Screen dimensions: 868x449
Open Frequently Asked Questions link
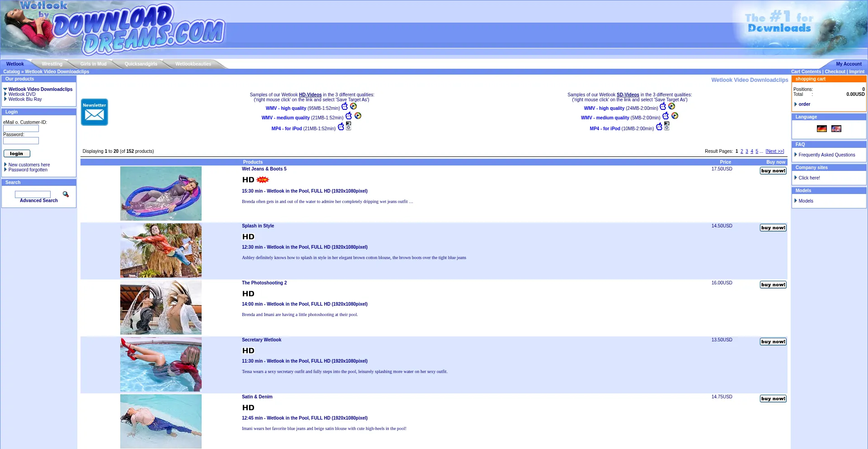click(x=827, y=155)
